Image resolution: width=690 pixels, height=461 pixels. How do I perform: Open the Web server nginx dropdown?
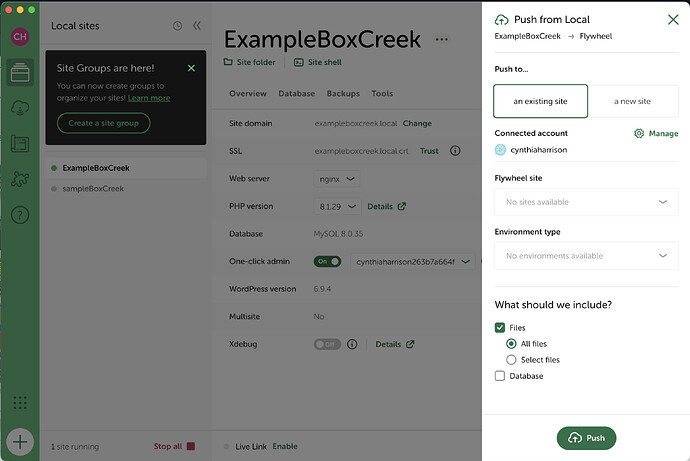pos(337,179)
